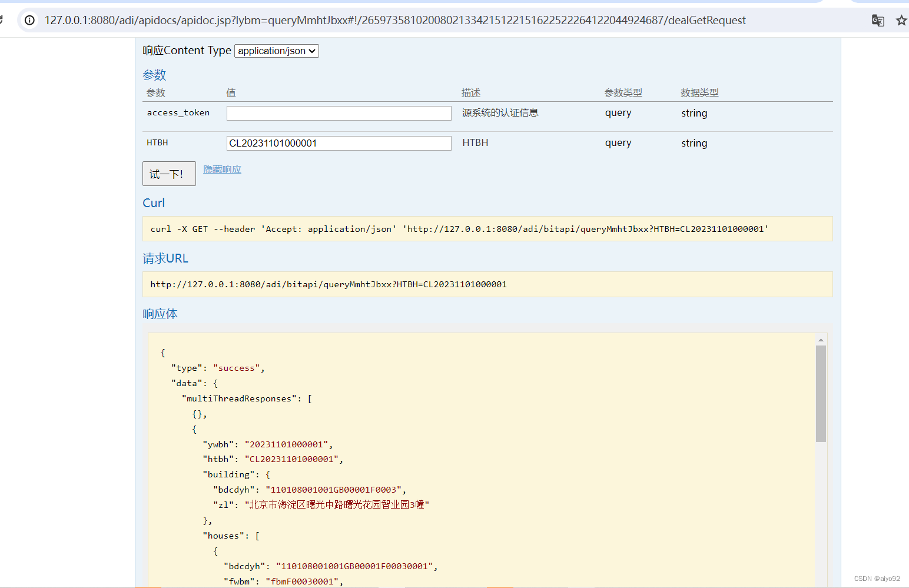Click the 描述 column header
The image size is (909, 588).
click(x=471, y=93)
